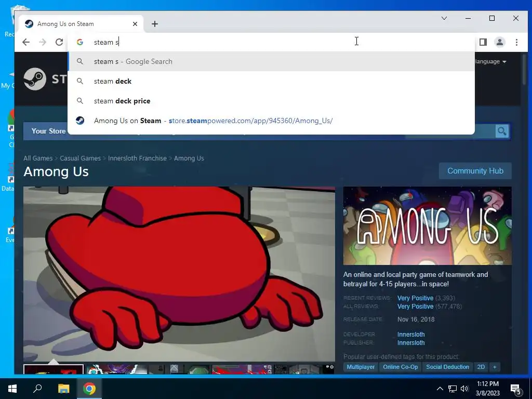Close the Among Us on Steam tab
The width and height of the screenshot is (532, 399).
(x=135, y=24)
